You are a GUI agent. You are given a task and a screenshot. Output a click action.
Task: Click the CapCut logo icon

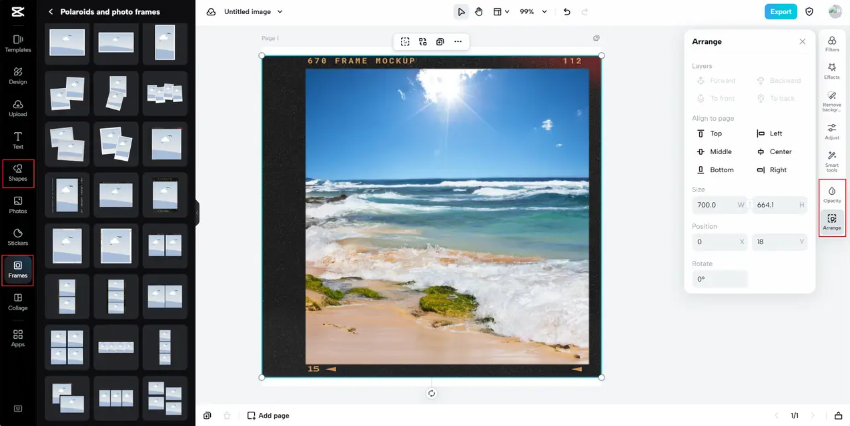17,11
